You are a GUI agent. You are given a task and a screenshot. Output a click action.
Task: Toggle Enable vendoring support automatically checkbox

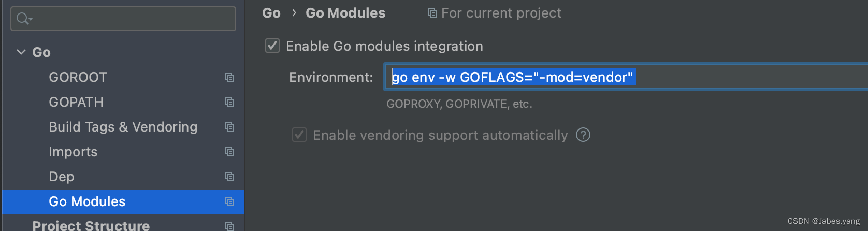[299, 135]
